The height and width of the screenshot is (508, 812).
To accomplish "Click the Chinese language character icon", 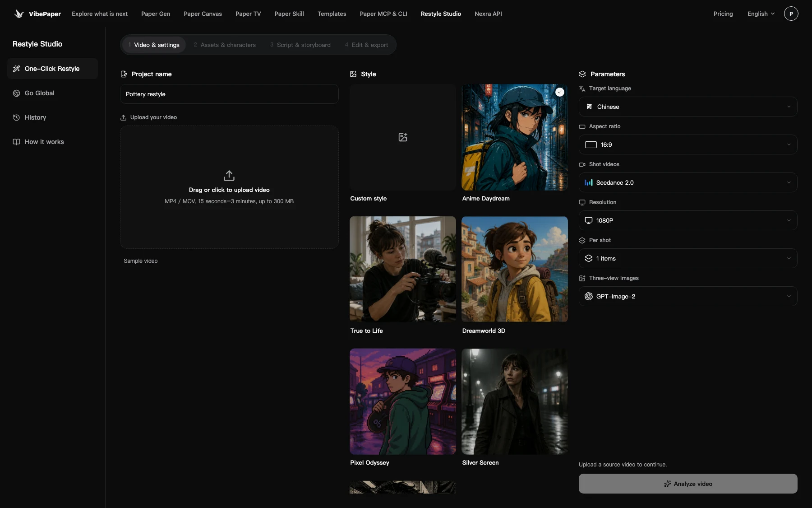I will point(589,107).
